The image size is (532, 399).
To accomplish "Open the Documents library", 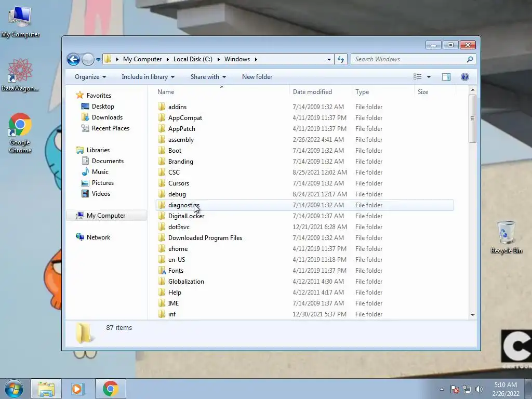I will [x=108, y=161].
